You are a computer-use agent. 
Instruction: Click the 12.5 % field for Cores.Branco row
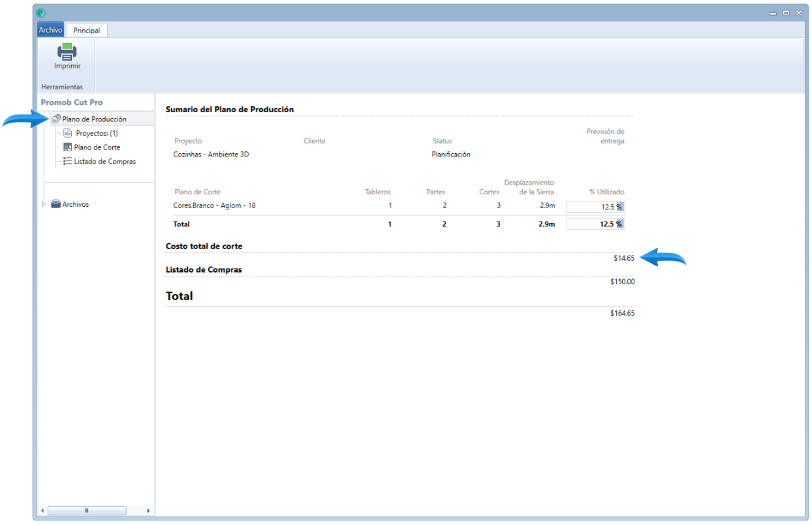(x=595, y=207)
